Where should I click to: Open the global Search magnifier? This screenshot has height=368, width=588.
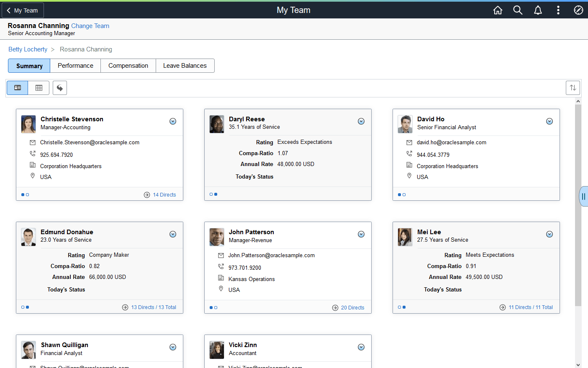click(518, 10)
